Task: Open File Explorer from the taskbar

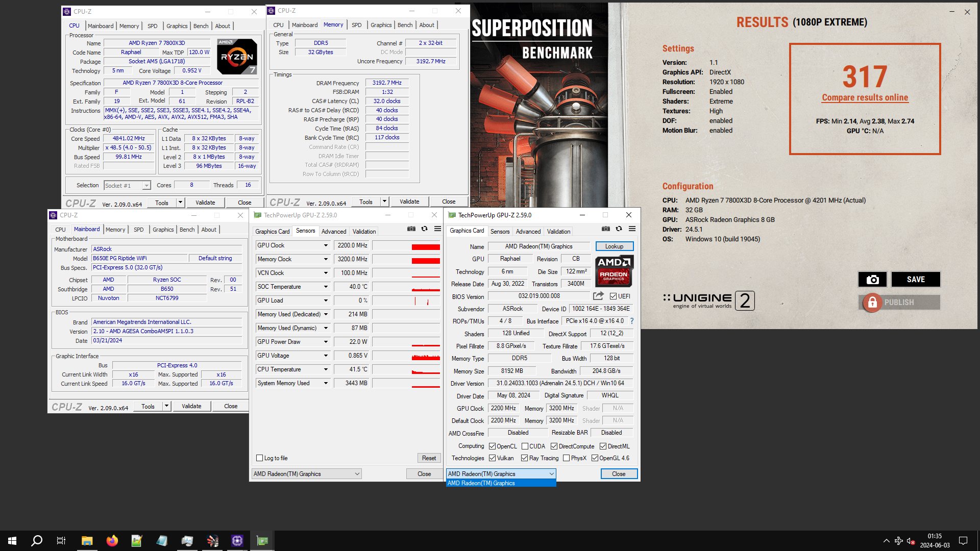Action: [87, 541]
